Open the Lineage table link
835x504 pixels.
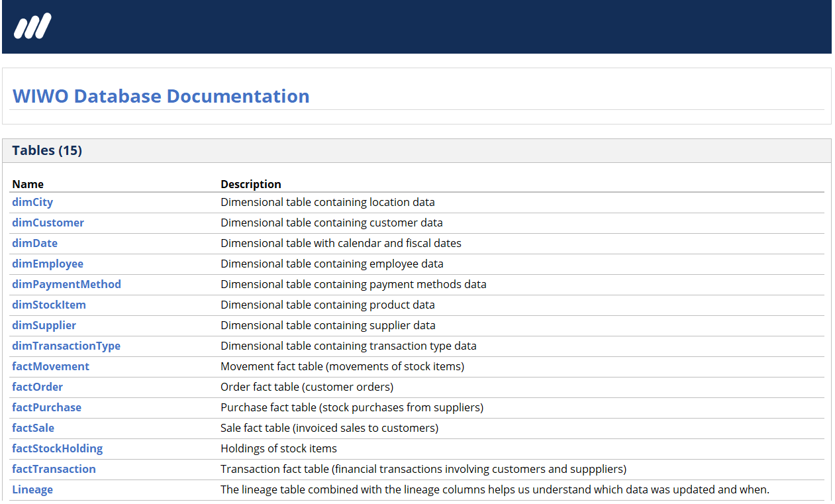(32, 489)
